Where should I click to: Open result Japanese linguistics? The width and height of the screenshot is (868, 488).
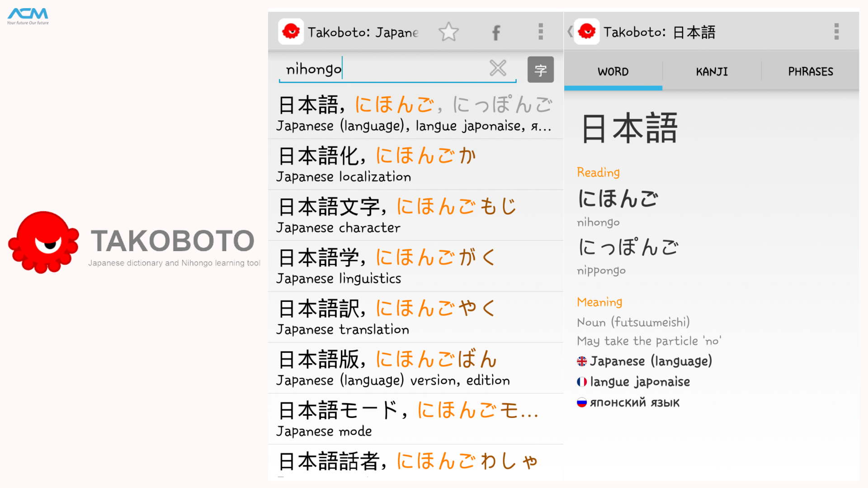(x=415, y=267)
